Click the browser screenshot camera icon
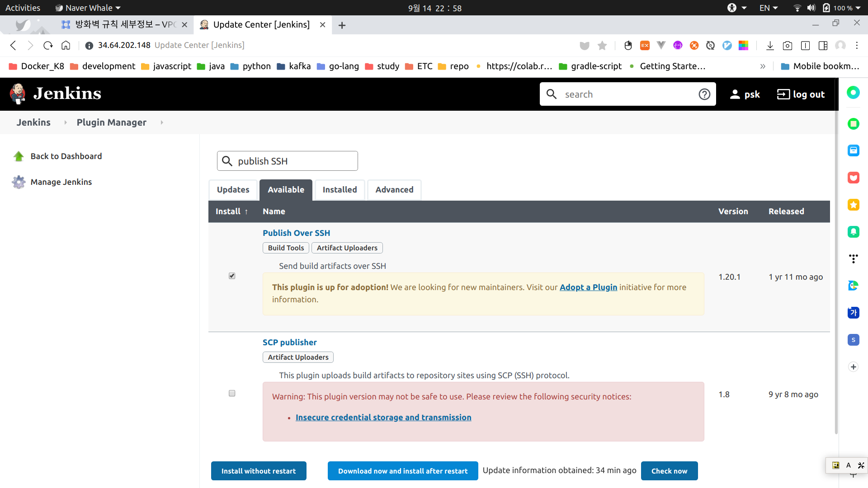 (x=788, y=45)
